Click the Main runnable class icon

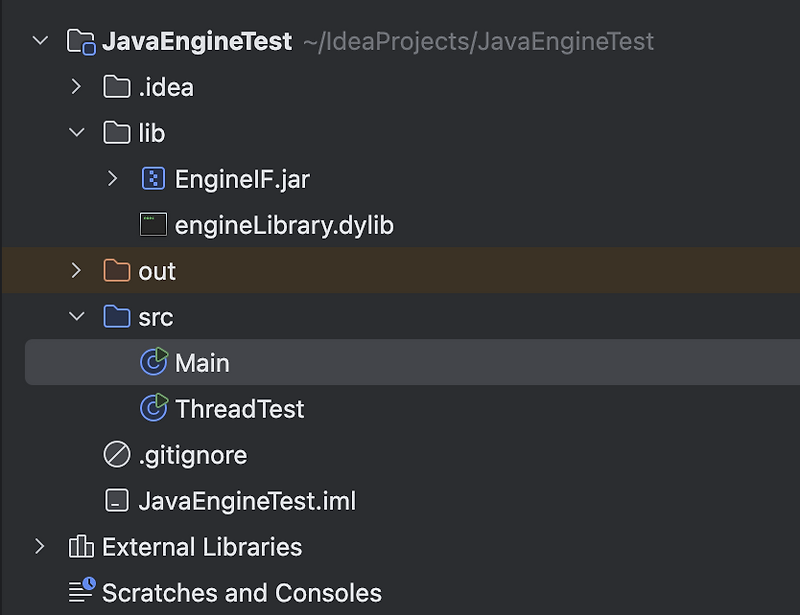(x=153, y=362)
